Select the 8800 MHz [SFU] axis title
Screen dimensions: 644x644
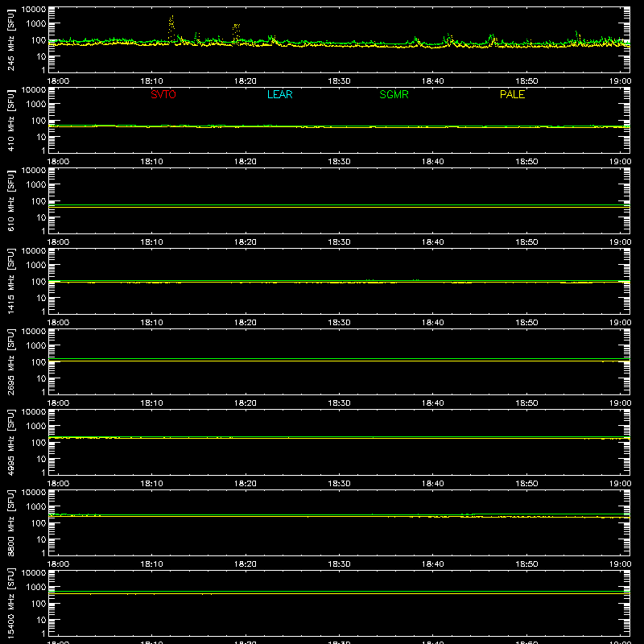tap(11, 523)
